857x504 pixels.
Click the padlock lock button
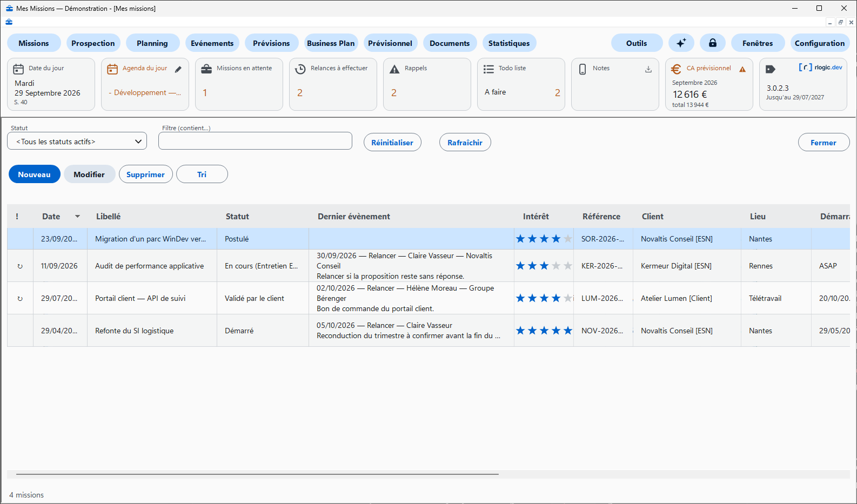click(x=713, y=43)
